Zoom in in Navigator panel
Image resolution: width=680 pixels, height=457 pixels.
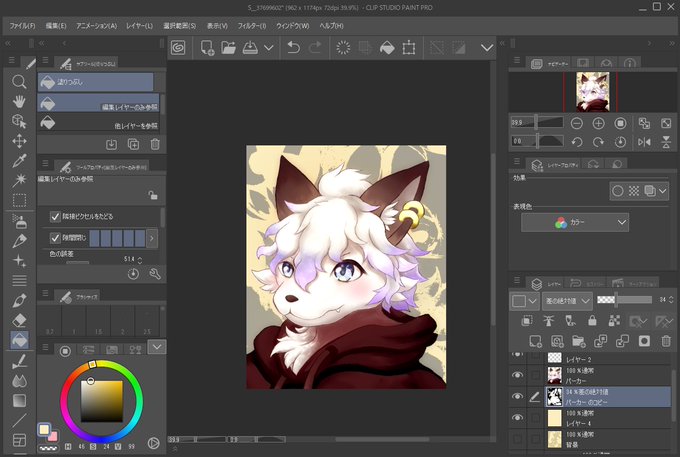pos(598,124)
